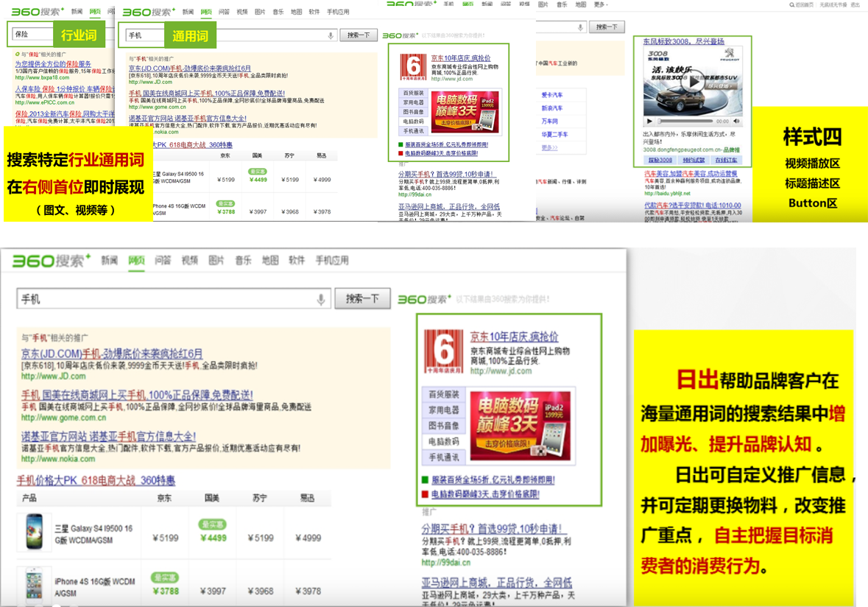Click the 在线订车 button under the video
This screenshot has width=868, height=607.
[726, 160]
